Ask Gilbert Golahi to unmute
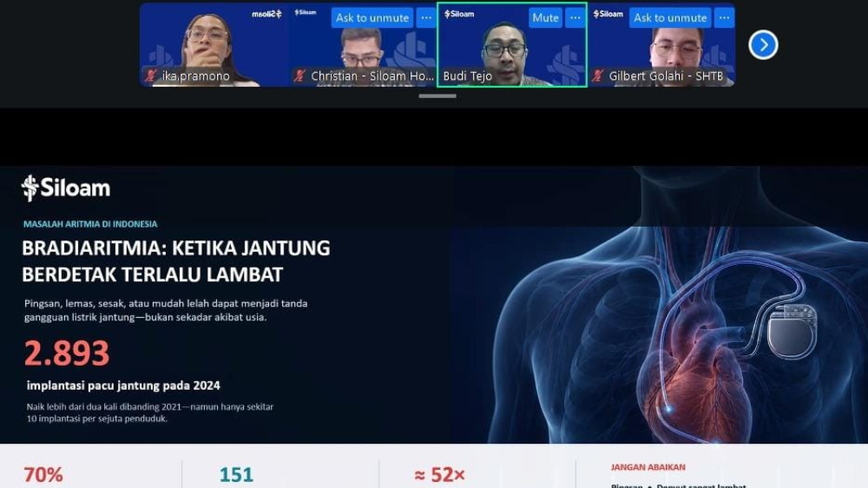The image size is (868, 488). [670, 17]
